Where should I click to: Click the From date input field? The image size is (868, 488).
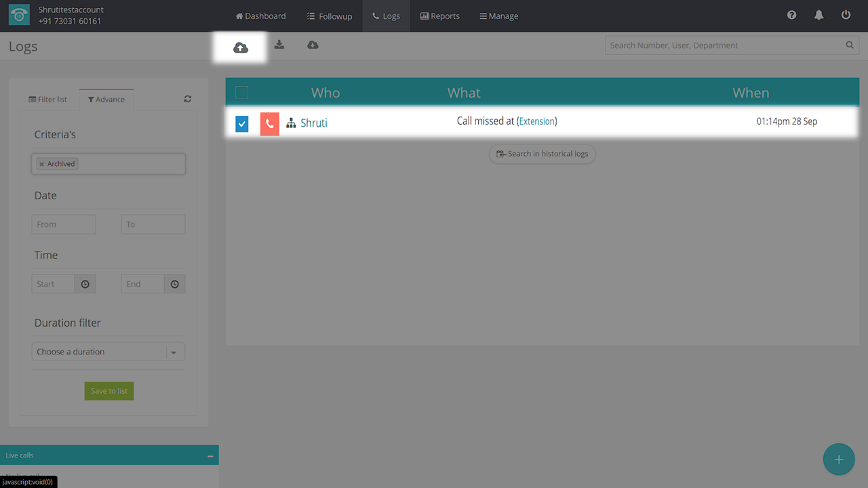point(64,224)
